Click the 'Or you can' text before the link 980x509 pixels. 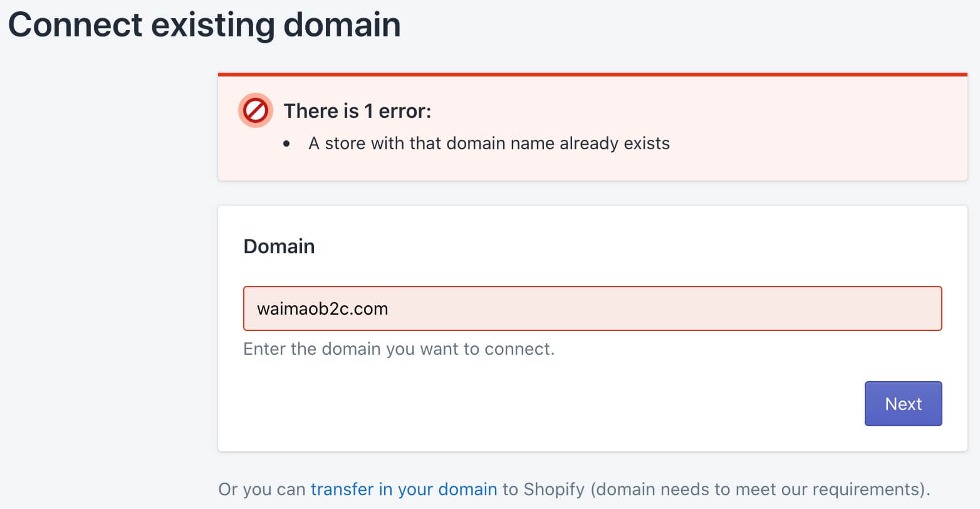(262, 489)
